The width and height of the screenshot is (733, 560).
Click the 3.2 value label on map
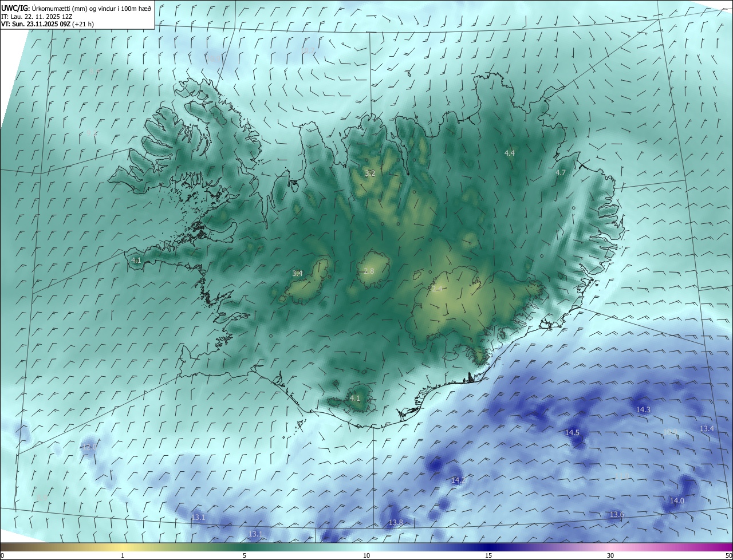[x=370, y=173]
